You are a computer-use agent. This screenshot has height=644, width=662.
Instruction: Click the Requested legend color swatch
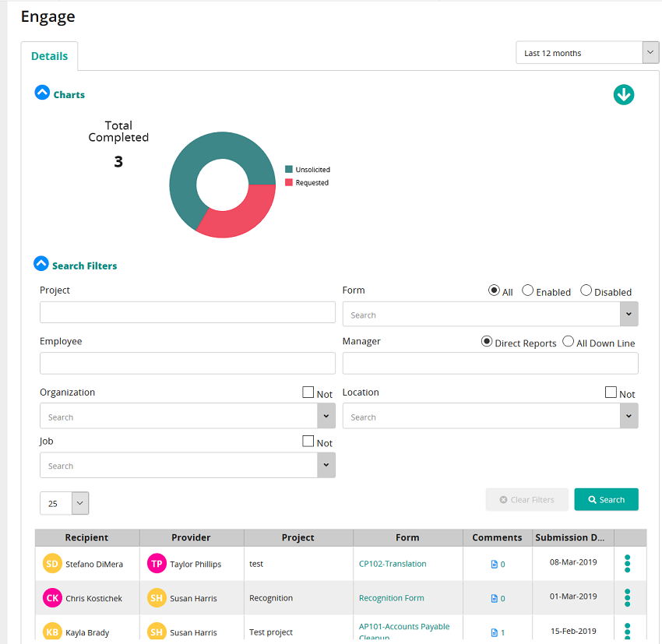point(289,182)
